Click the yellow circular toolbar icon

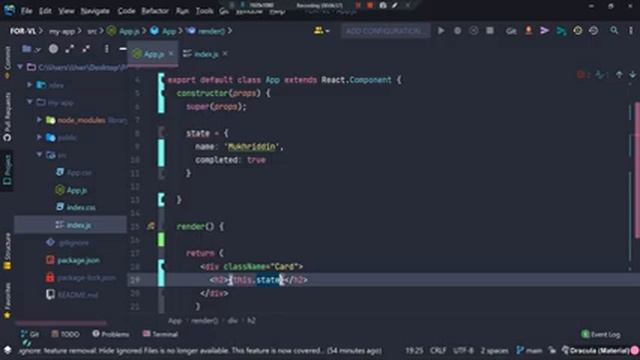tap(578, 31)
